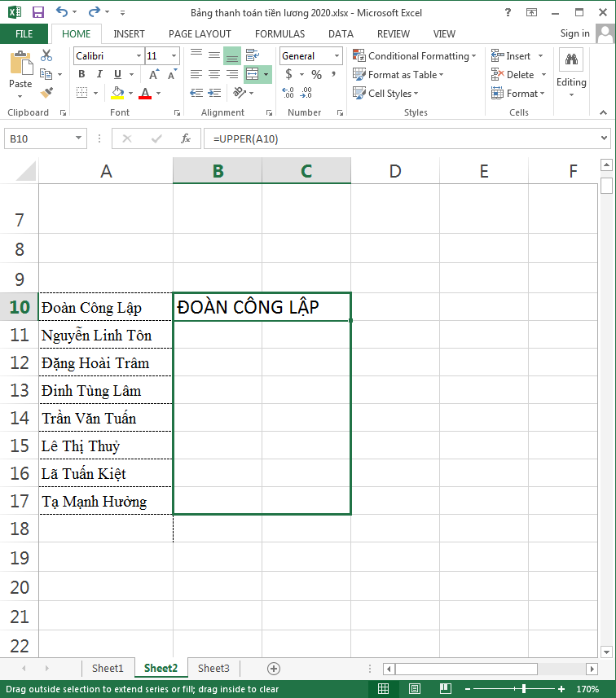The width and height of the screenshot is (616, 698).
Task: Switch to the Sheet3 worksheet tab
Action: click(213, 669)
